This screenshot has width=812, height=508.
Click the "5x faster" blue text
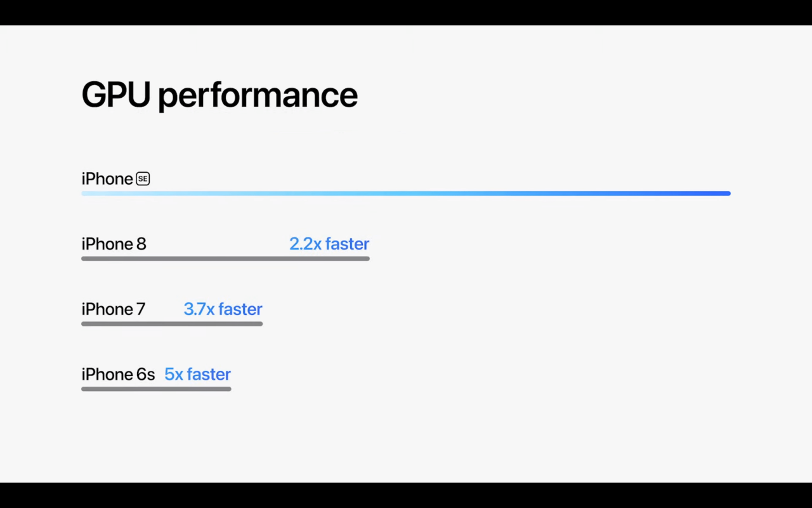[x=197, y=375]
